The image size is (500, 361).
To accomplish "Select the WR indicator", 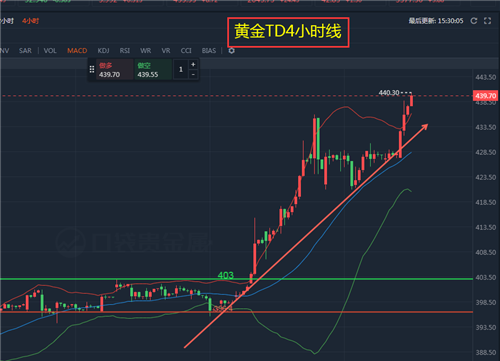I will [146, 51].
